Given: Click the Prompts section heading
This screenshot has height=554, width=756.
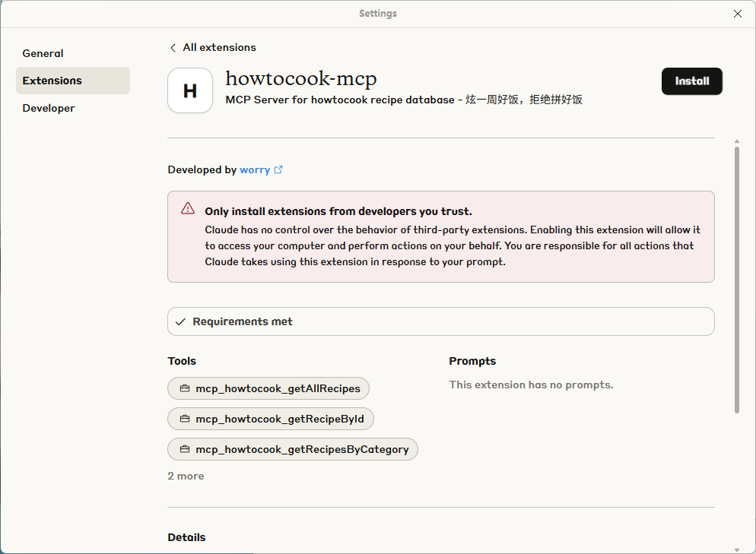Looking at the screenshot, I should coord(472,361).
